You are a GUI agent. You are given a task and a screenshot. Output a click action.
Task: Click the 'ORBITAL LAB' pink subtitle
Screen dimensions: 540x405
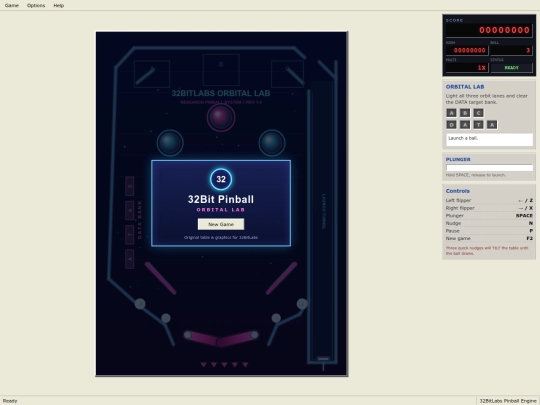(x=221, y=210)
